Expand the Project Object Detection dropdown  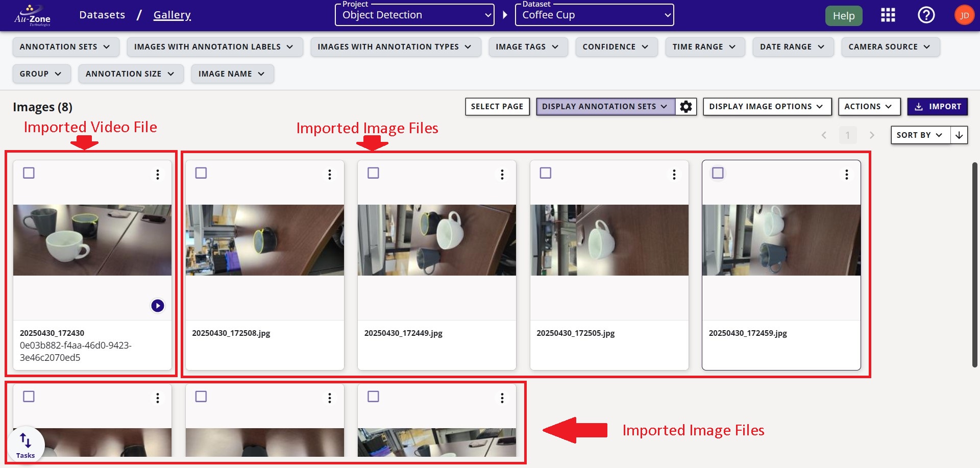coord(414,15)
